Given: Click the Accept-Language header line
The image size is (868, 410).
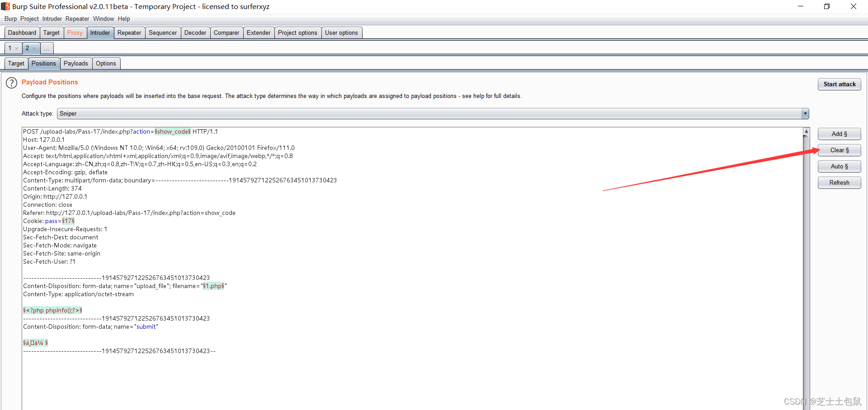Looking at the screenshot, I should 140,164.
